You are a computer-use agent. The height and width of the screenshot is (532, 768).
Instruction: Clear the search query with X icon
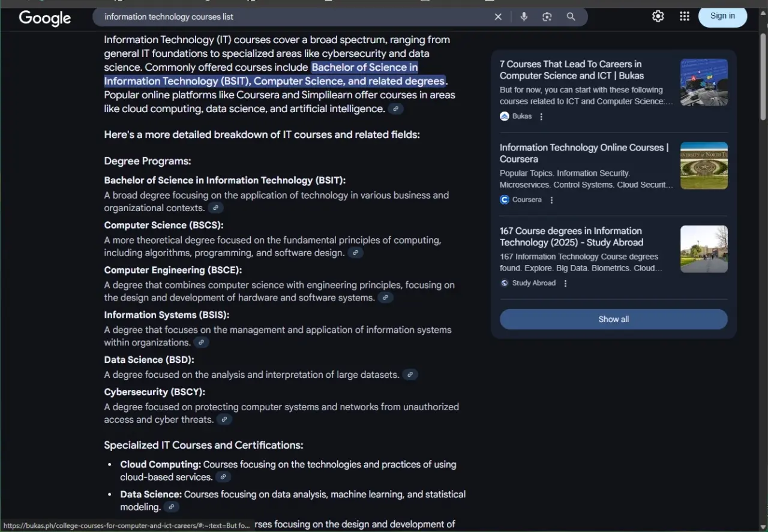click(x=498, y=17)
